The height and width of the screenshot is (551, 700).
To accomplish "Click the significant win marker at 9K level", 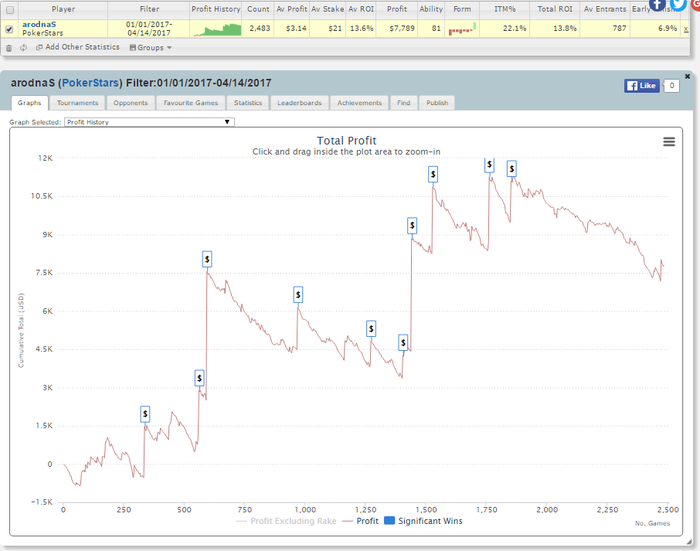I will click(412, 225).
